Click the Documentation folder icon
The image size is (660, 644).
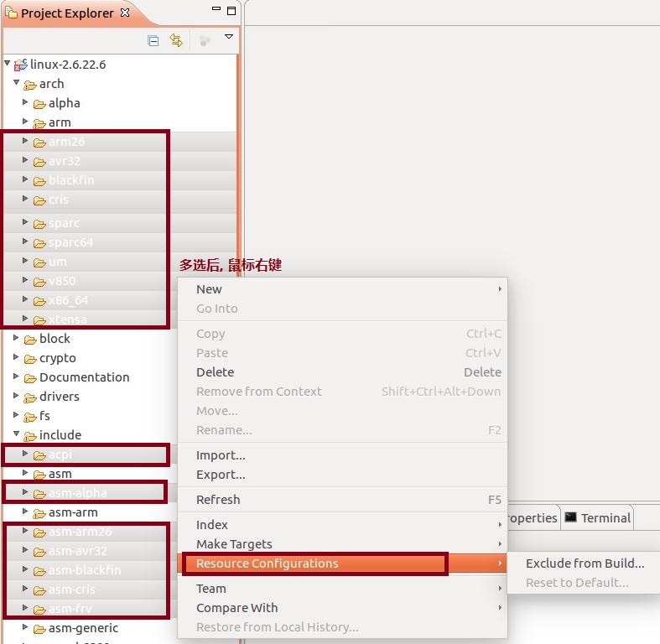pos(30,378)
